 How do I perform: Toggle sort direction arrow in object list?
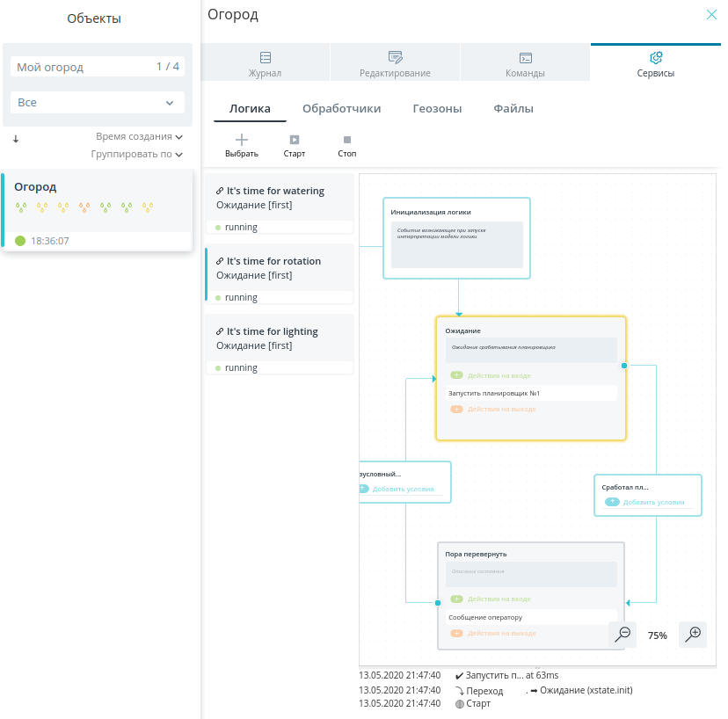pyautogui.click(x=16, y=139)
